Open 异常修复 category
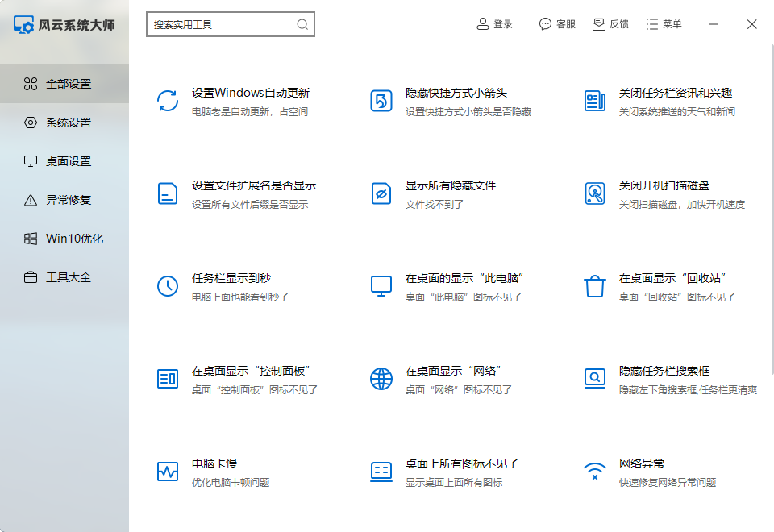Image resolution: width=774 pixels, height=532 pixels. (x=64, y=200)
